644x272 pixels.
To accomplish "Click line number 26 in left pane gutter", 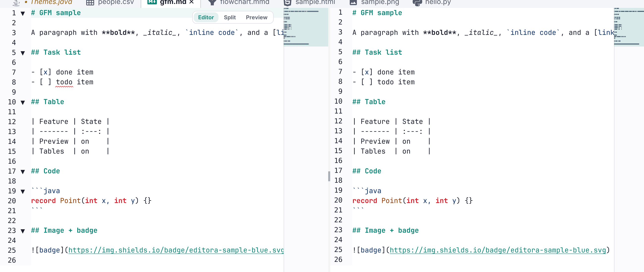I will pos(12,260).
